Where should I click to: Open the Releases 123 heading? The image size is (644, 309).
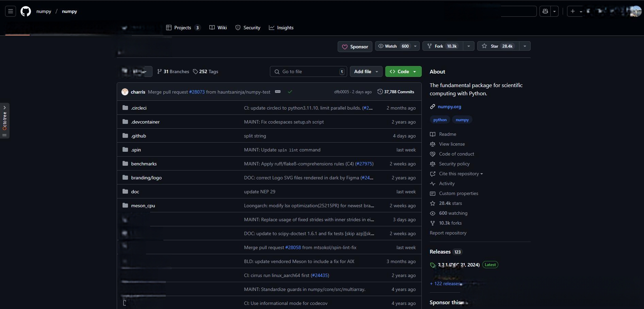tap(446, 252)
